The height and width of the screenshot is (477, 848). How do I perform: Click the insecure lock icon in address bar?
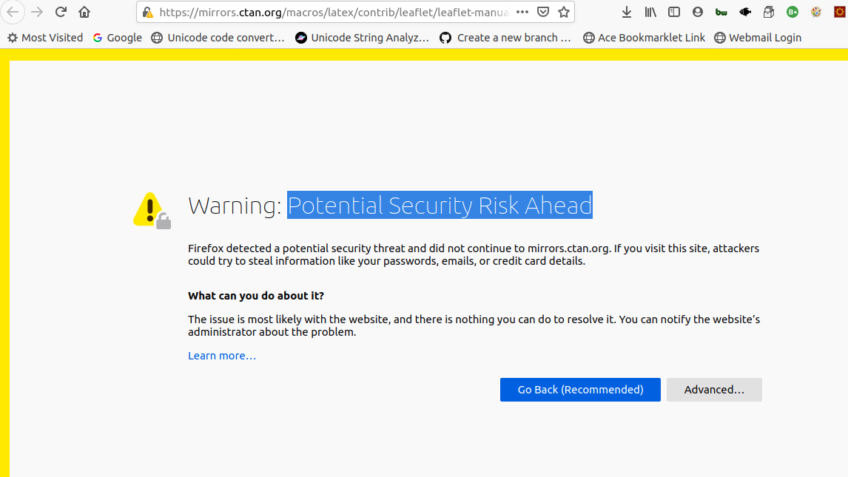coord(148,12)
